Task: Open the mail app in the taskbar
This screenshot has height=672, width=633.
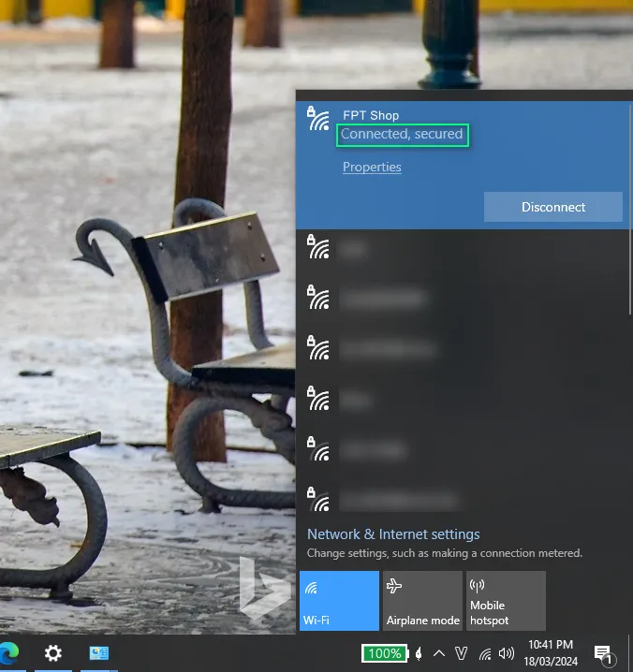Action: tap(99, 653)
